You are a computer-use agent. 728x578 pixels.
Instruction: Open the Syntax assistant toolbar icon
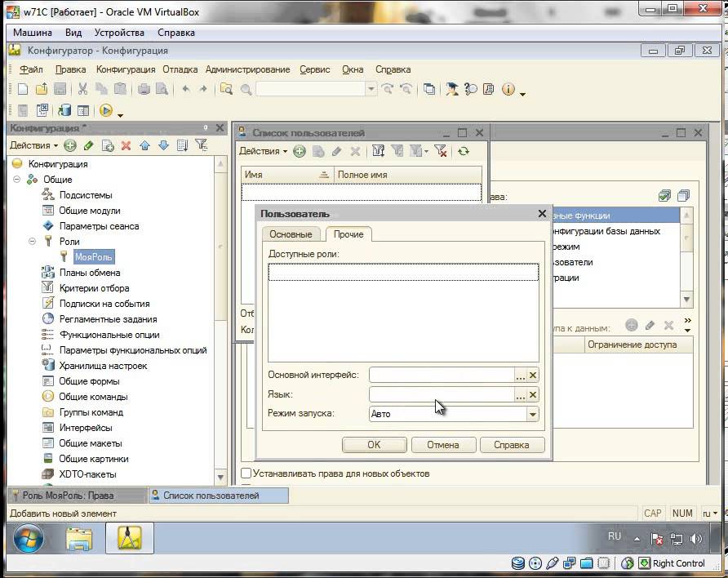click(x=452, y=89)
